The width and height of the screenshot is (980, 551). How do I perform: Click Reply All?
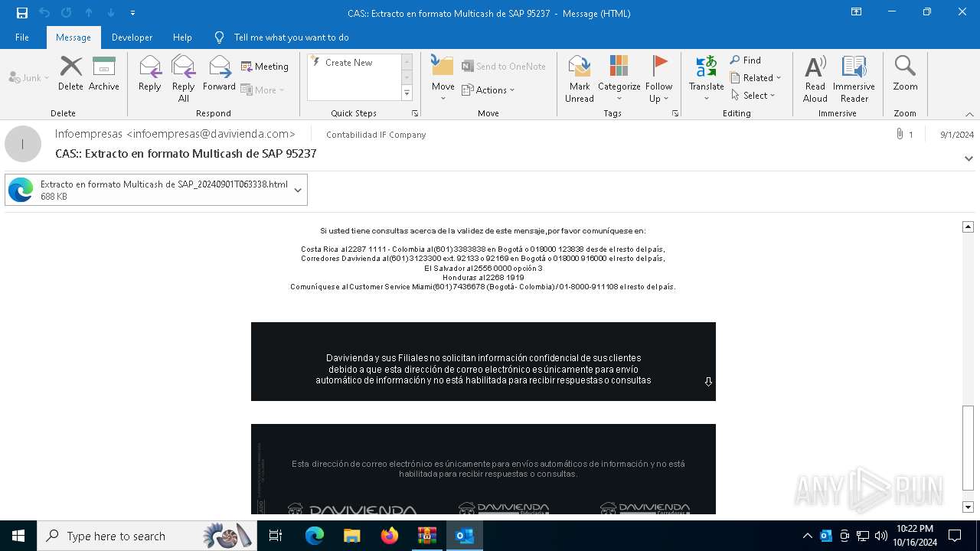tap(184, 78)
